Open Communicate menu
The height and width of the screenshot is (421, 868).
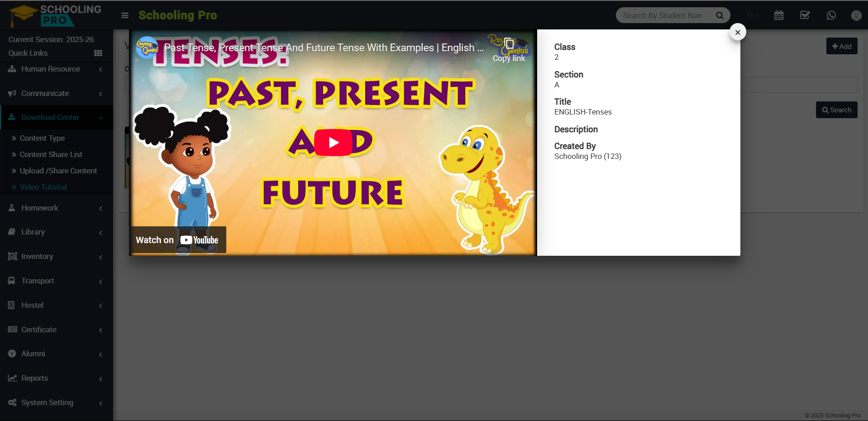click(x=57, y=93)
